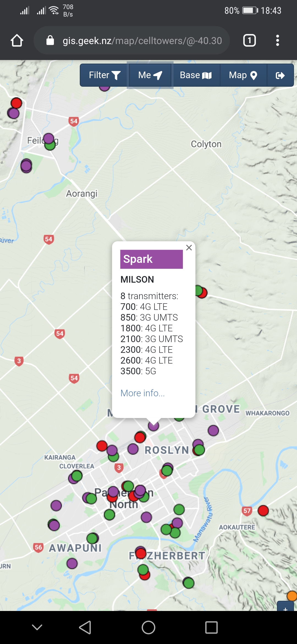Tap the Me location button

150,75
